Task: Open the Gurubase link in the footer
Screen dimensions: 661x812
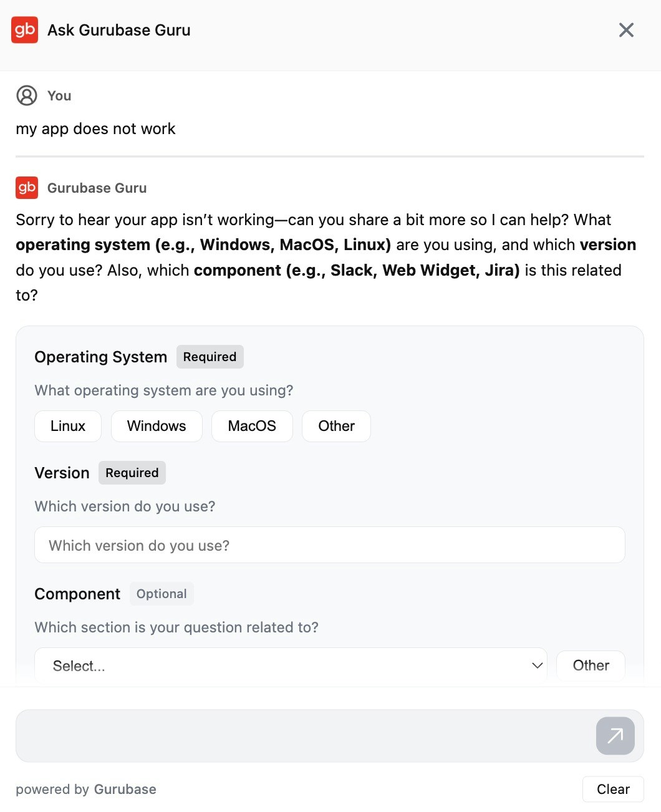Action: [x=125, y=789]
